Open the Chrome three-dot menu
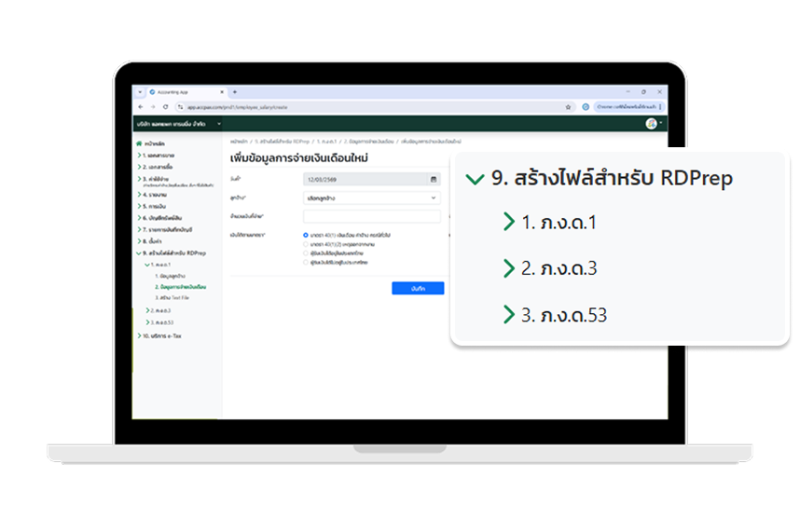Viewport: 800px width, 532px height. pos(660,107)
